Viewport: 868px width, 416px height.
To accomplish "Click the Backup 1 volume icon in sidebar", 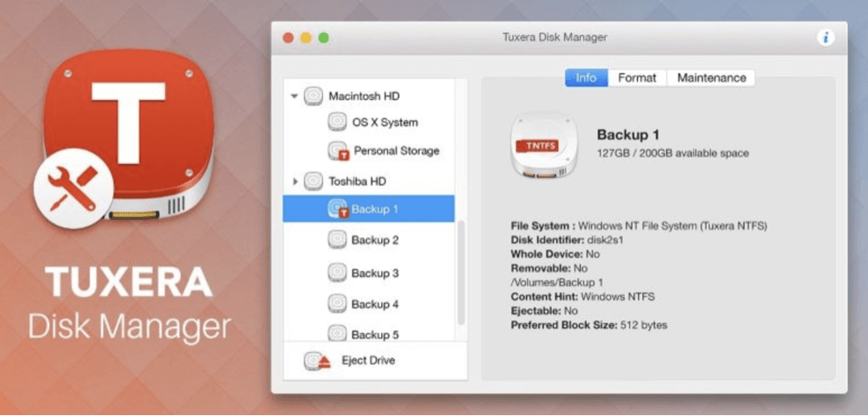I will (338, 208).
